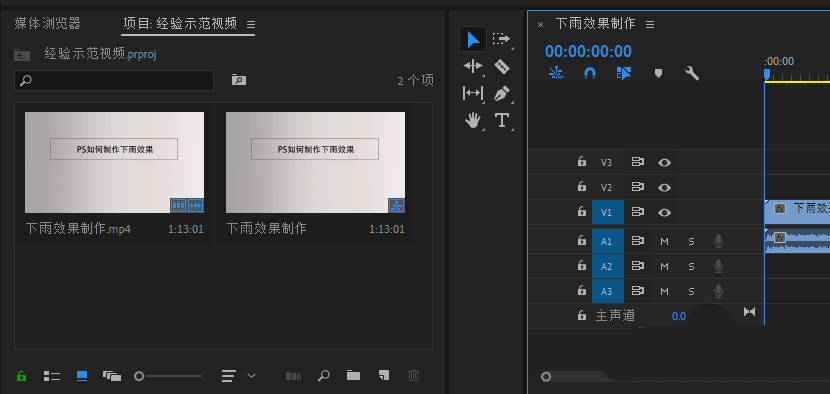Select the Type tool

pos(501,120)
